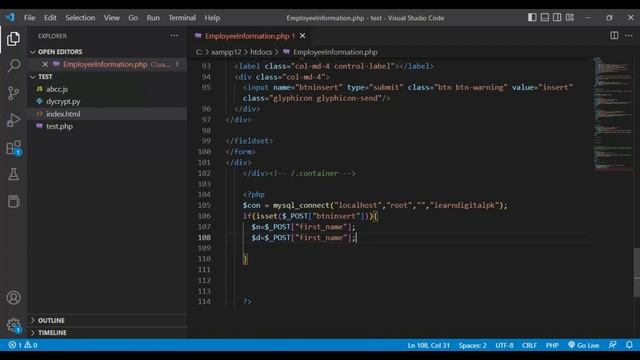Click the xampp12 breadcrumb segment
The image size is (640, 360).
pos(226,52)
